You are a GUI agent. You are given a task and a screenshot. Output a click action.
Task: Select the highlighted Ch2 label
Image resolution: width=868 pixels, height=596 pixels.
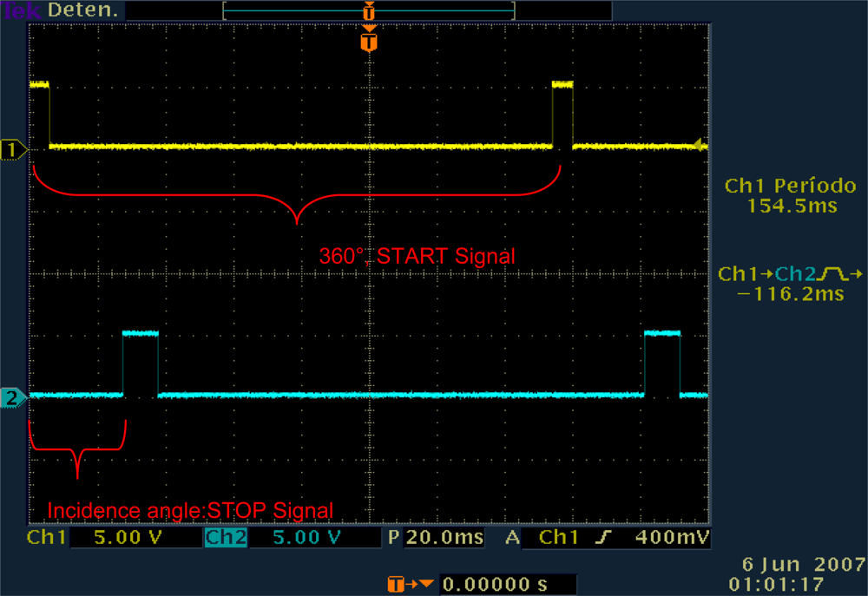(x=226, y=539)
